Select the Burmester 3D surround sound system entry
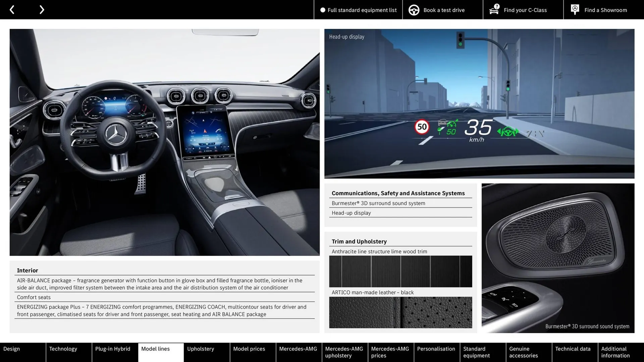Screen dimensions: 644x362 [x=378, y=203]
